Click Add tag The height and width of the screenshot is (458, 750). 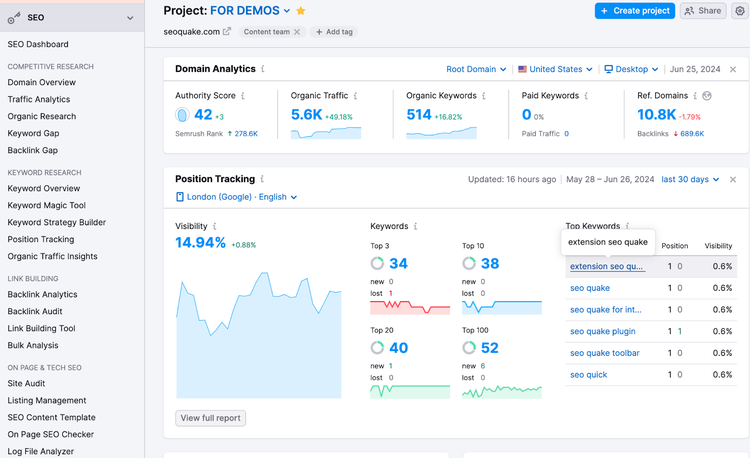pos(334,32)
